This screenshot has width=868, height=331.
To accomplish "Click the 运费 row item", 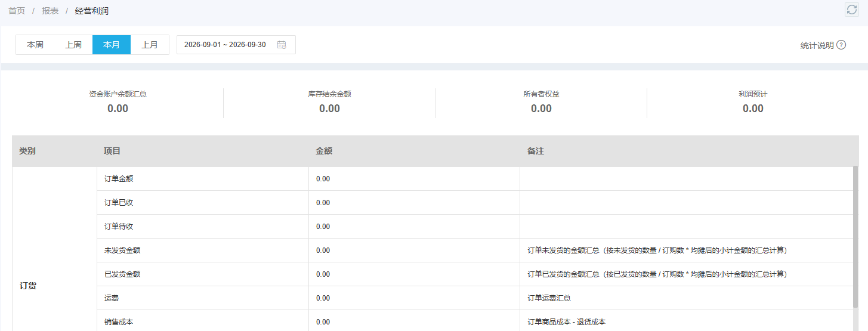I will pyautogui.click(x=112, y=298).
